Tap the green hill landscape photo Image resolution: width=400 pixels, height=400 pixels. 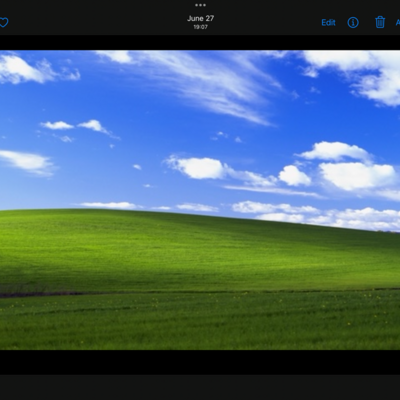200,200
